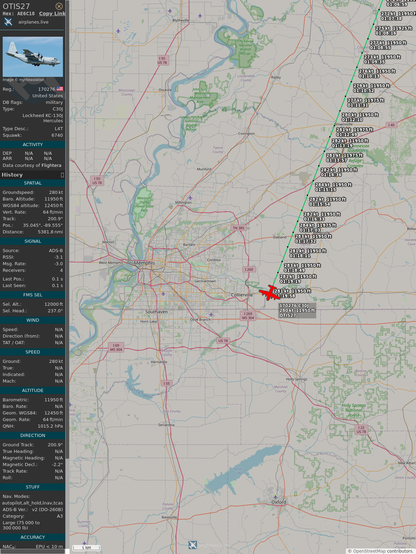Click the registration number 170276
Viewport: 416px width, 554px height.
coord(47,89)
